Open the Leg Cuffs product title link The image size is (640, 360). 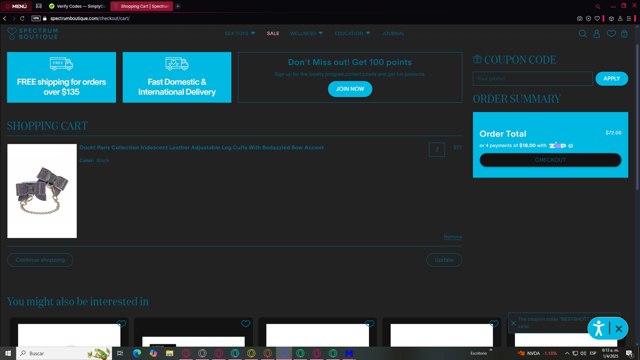pos(202,147)
